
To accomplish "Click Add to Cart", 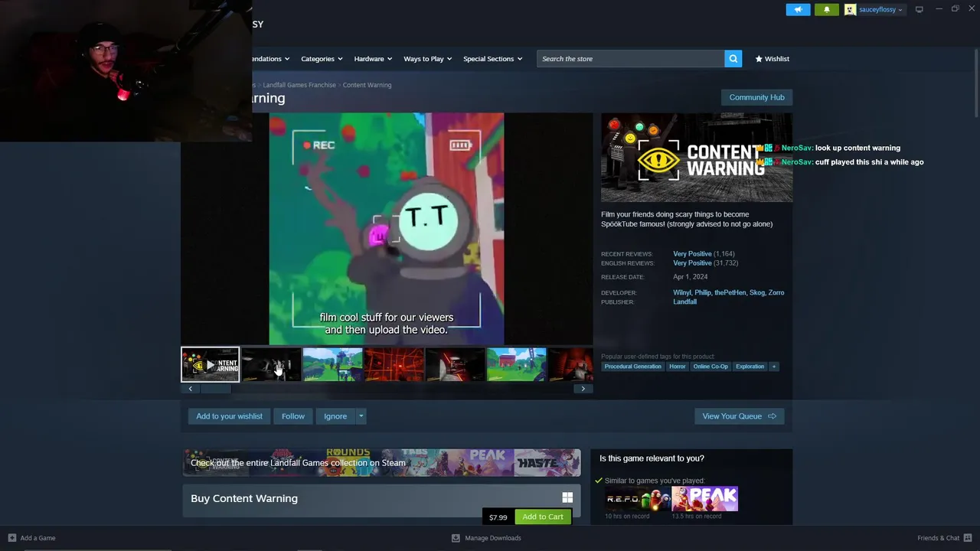I will (543, 517).
